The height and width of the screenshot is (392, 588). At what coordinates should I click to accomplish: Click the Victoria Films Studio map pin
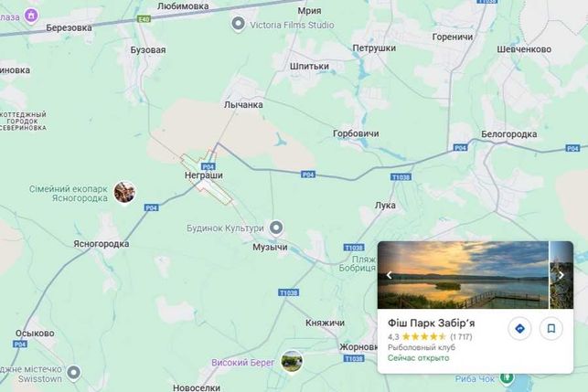[238, 24]
